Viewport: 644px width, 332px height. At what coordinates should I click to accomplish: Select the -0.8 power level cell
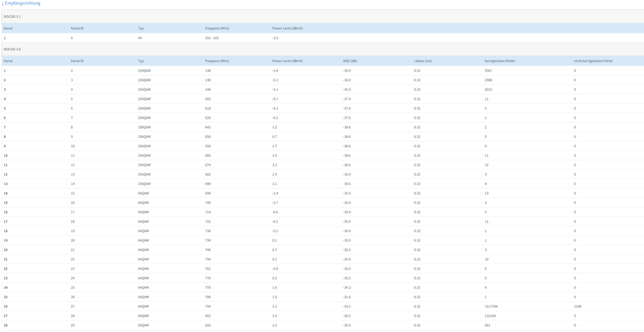pyautogui.click(x=275, y=269)
